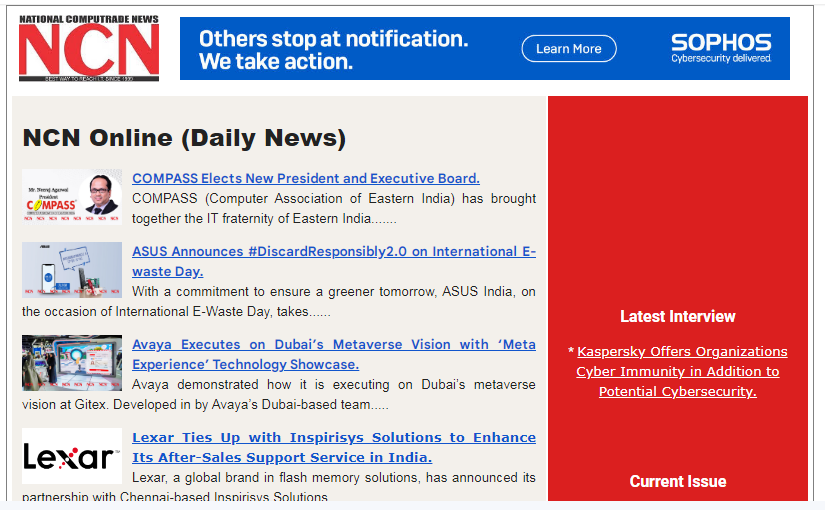
Task: Open 'COMPASS Elects New President and Executive Board' link
Action: (x=306, y=178)
